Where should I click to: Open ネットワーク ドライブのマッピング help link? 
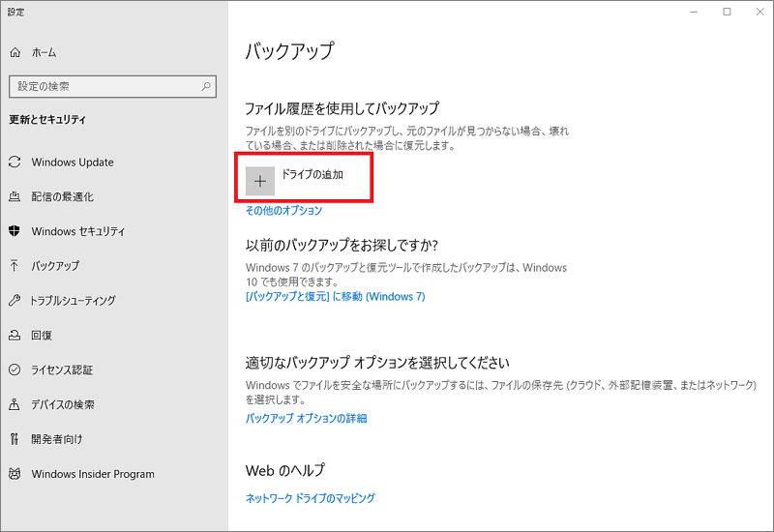coord(310,498)
